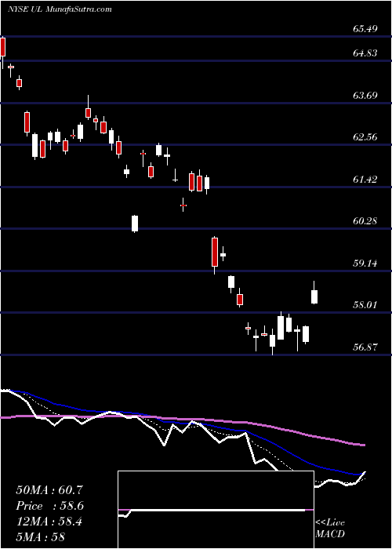
Task: Click the Price : 58.6 value
Action: click(50, 506)
